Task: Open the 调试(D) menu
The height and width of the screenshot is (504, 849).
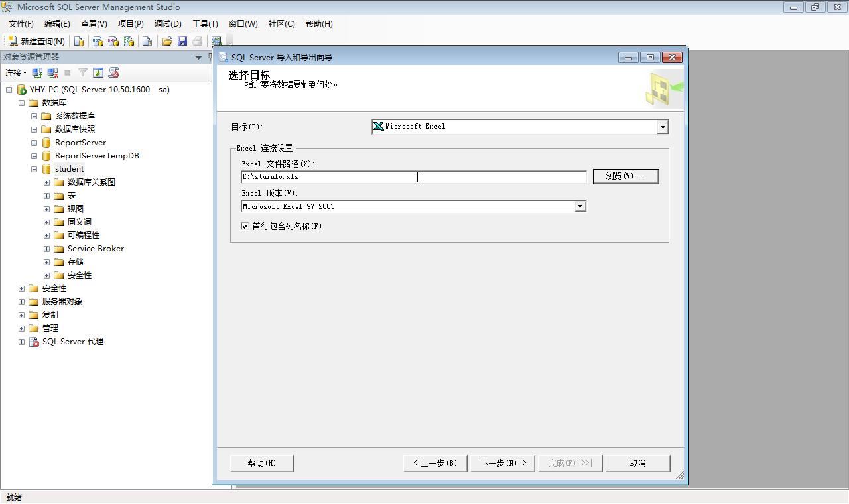Action: (x=168, y=23)
